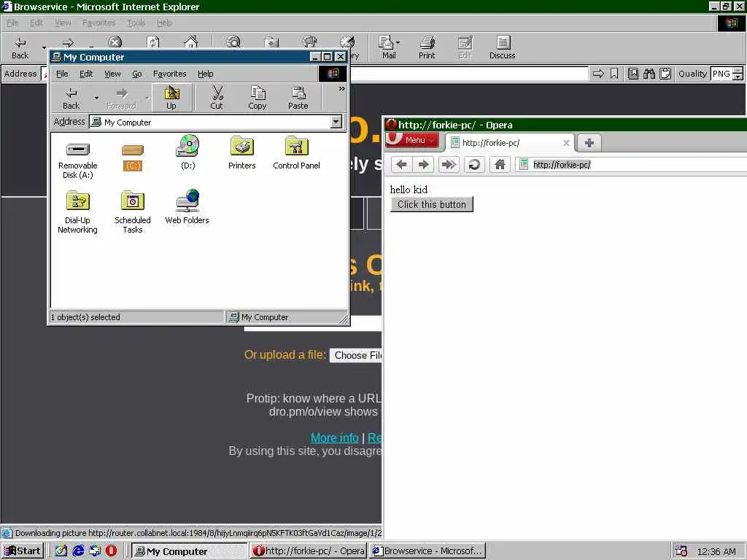The height and width of the screenshot is (560, 747).
Task: Click the Cut scissors button
Action: 217,98
